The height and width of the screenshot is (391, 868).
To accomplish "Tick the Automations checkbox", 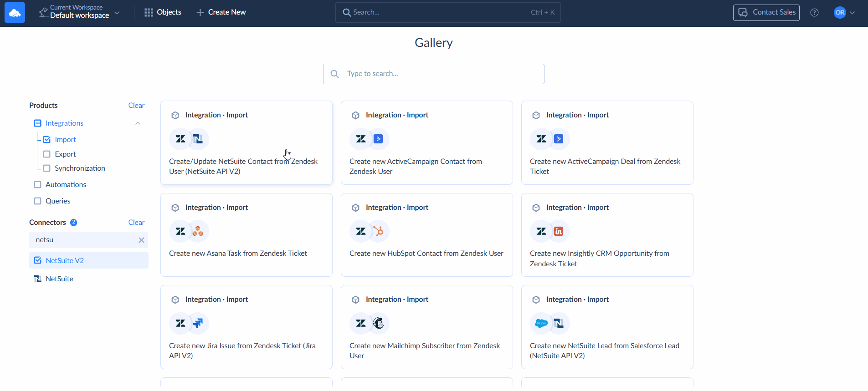I will 38,185.
